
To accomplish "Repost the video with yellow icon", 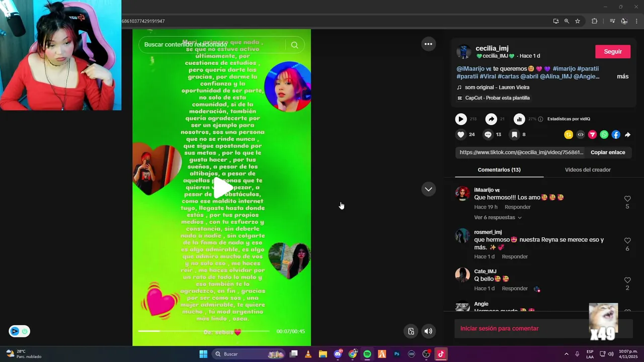I will (569, 135).
